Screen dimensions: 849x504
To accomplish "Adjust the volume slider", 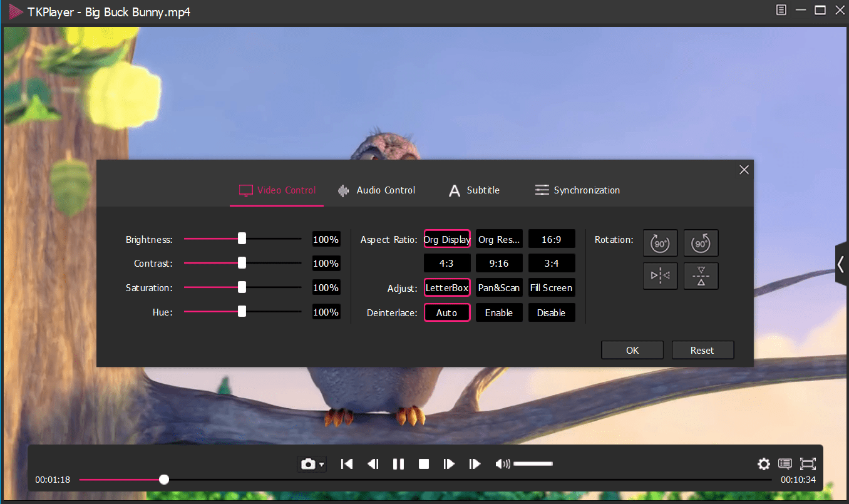I will (533, 464).
